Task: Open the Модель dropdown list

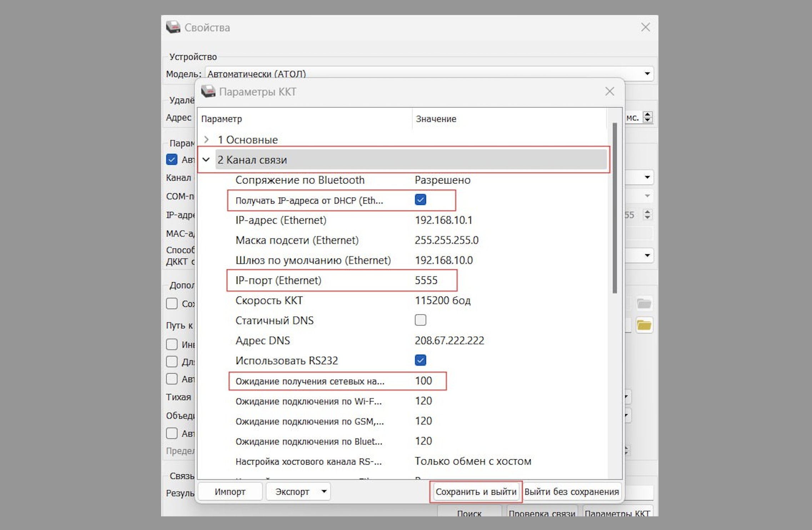Action: click(x=647, y=74)
